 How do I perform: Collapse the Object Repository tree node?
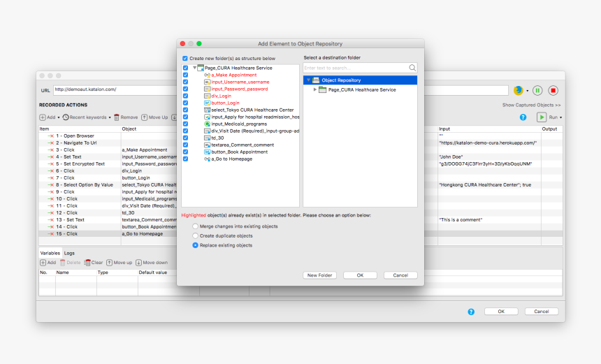tap(308, 80)
